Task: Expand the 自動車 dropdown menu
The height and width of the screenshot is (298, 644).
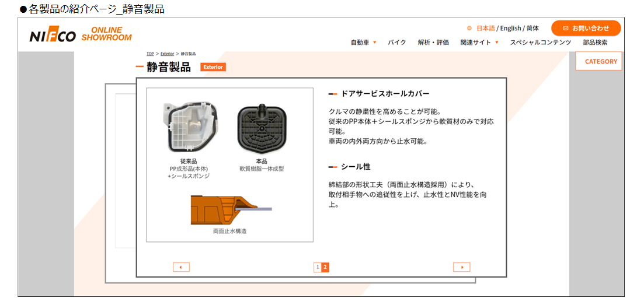Action: tap(364, 42)
